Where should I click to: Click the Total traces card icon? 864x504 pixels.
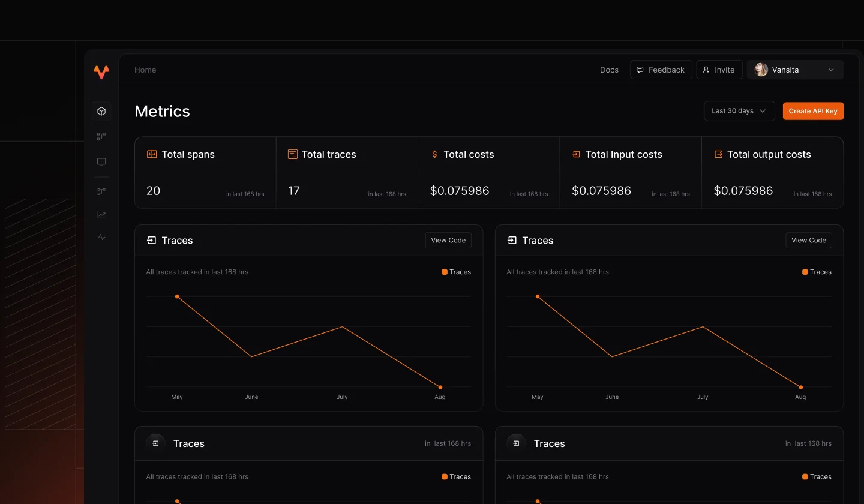(293, 154)
